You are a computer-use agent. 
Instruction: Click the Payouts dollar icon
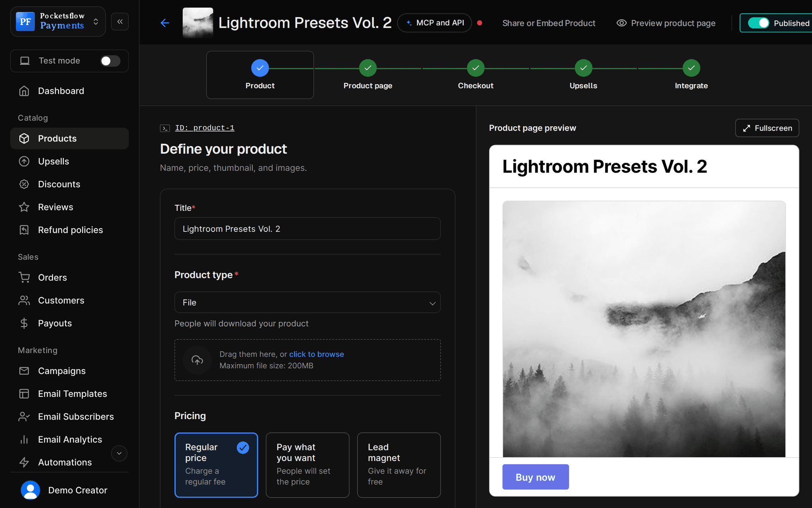coord(24,323)
